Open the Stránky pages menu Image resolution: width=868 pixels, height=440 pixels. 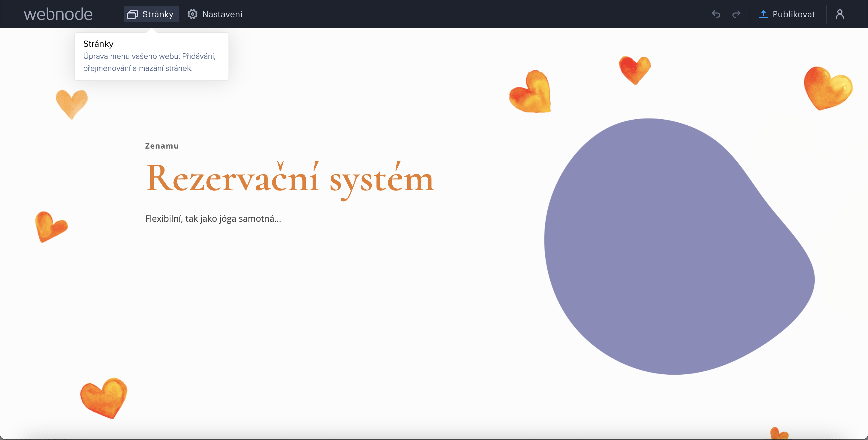tap(151, 14)
